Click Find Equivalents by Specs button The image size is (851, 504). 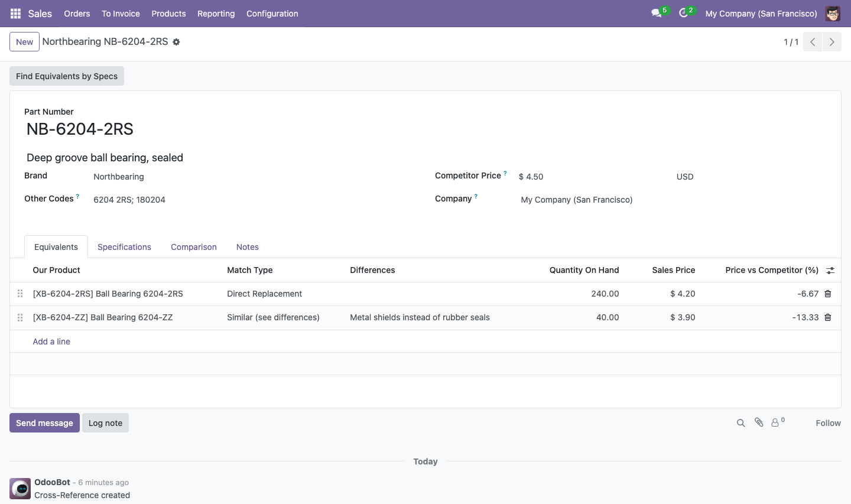point(67,76)
